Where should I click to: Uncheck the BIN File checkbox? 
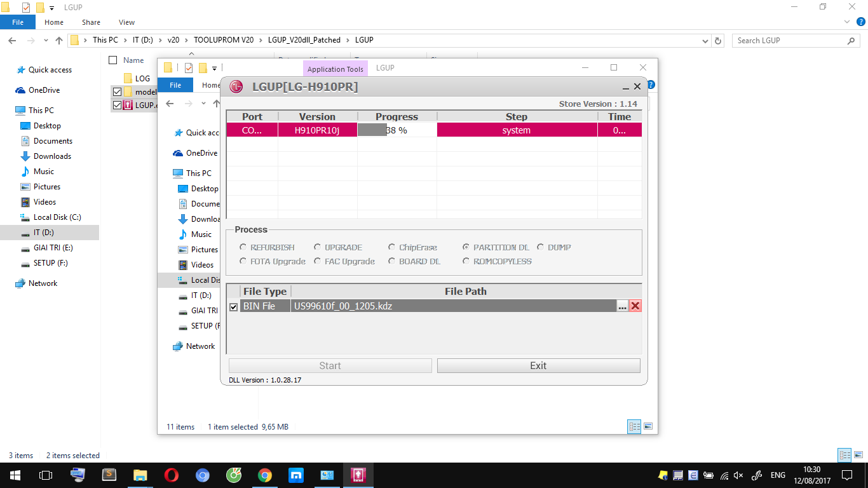pyautogui.click(x=233, y=307)
